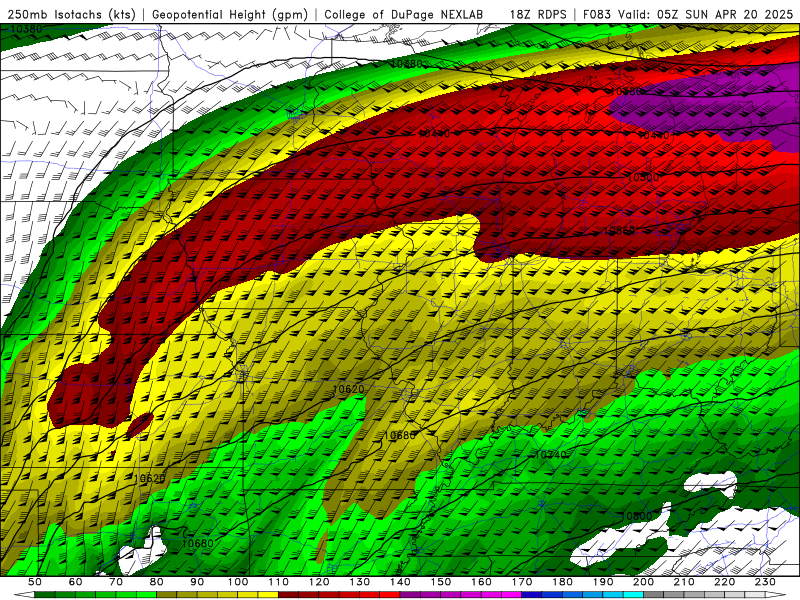The image size is (800, 600).
Task: Click the 50 value on the color scale
Action: tap(35, 582)
